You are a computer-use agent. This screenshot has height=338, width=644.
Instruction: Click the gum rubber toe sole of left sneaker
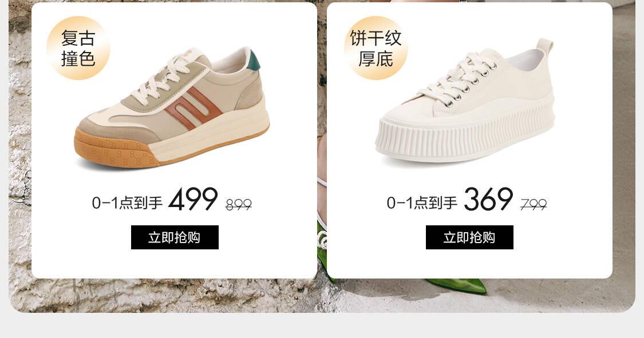pyautogui.click(x=115, y=151)
